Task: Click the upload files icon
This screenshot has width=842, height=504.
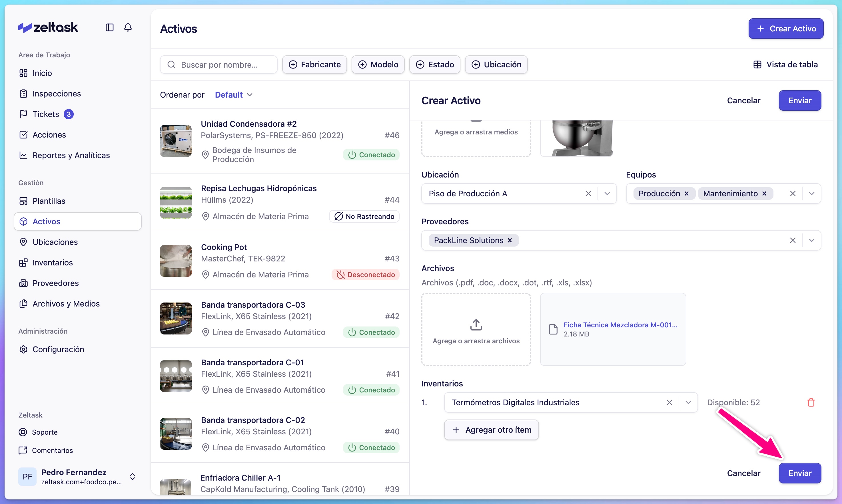Action: (476, 325)
